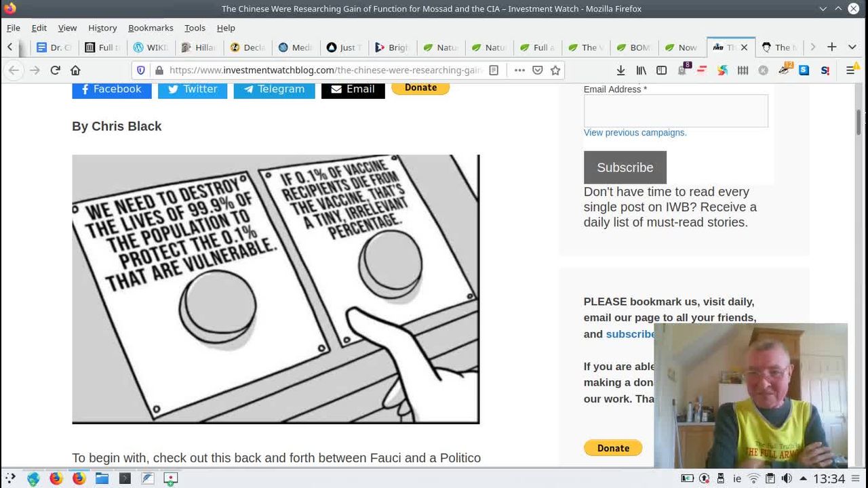Open new tab with plus button
This screenshot has width=868, height=488.
pos(832,47)
